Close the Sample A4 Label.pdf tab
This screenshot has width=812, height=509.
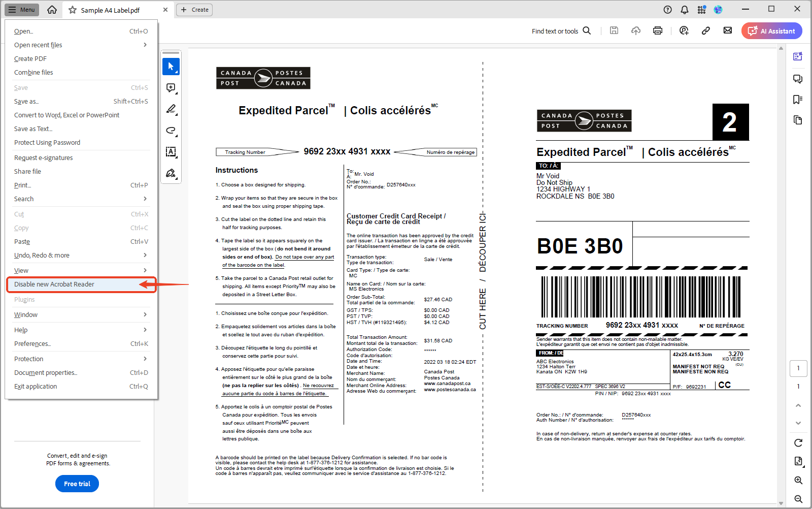click(x=165, y=10)
